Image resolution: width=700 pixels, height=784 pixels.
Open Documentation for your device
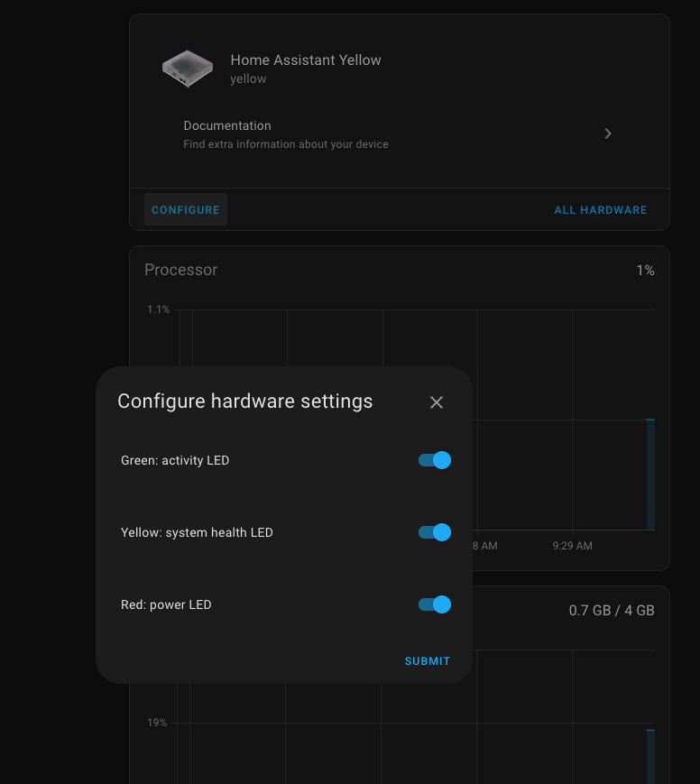tap(400, 134)
